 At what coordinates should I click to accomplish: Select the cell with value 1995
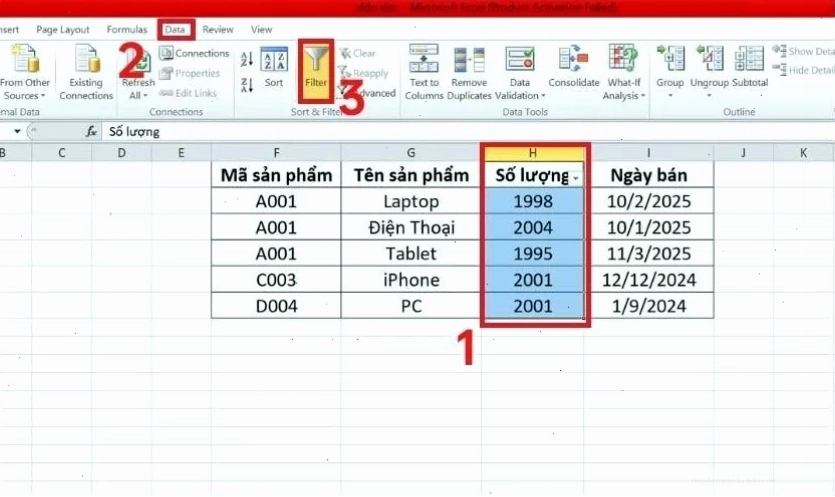click(533, 254)
